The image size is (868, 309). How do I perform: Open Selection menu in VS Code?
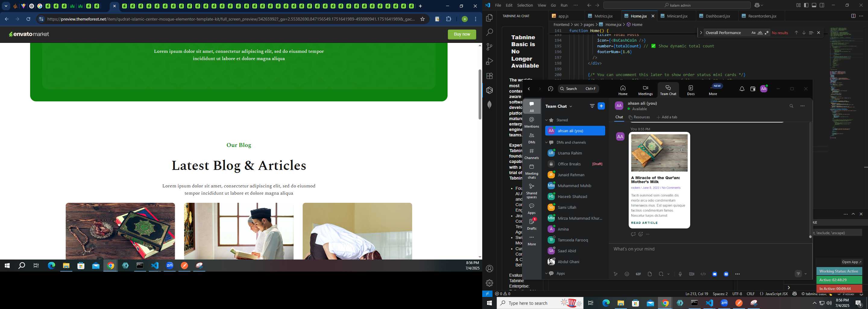[x=525, y=5]
